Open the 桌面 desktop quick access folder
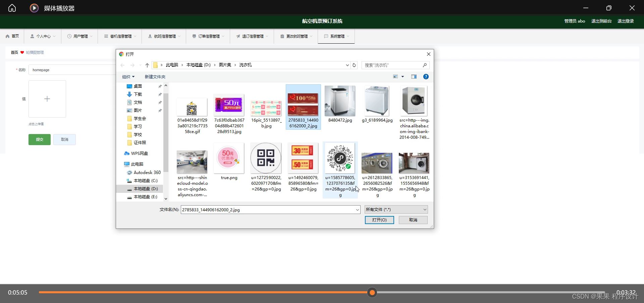This screenshot has height=303, width=644. [138, 86]
